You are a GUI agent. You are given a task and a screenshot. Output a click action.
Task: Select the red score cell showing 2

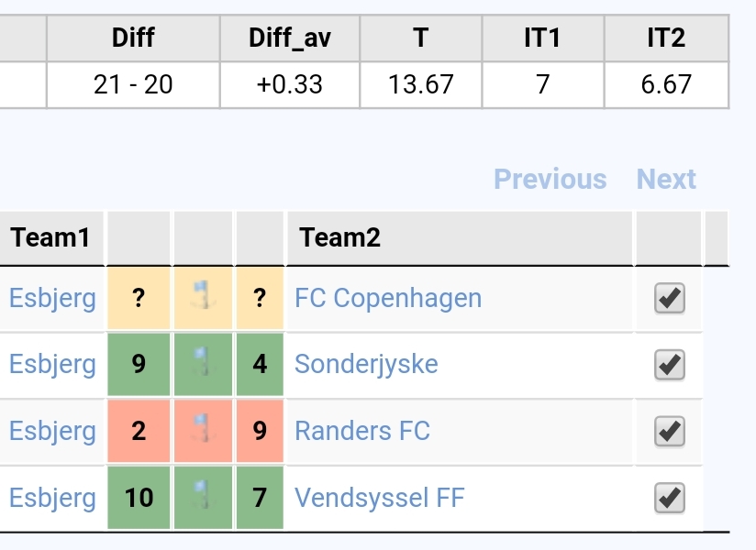139,431
